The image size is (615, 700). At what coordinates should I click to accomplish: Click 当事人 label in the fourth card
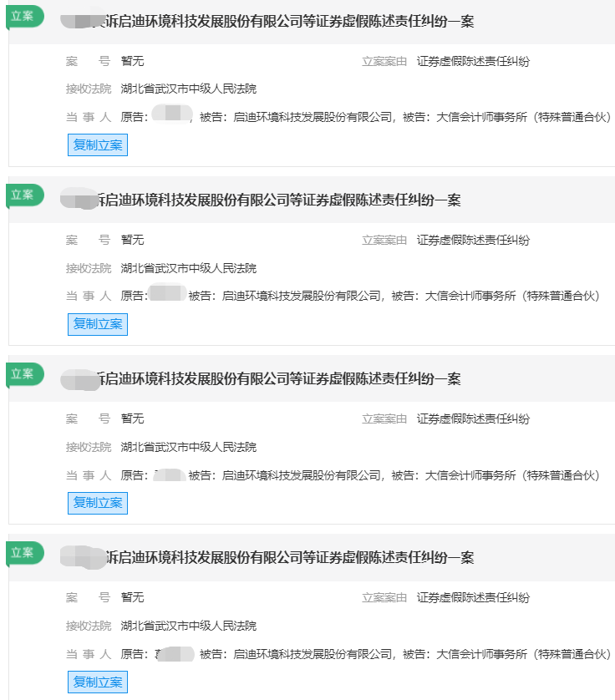click(x=89, y=654)
